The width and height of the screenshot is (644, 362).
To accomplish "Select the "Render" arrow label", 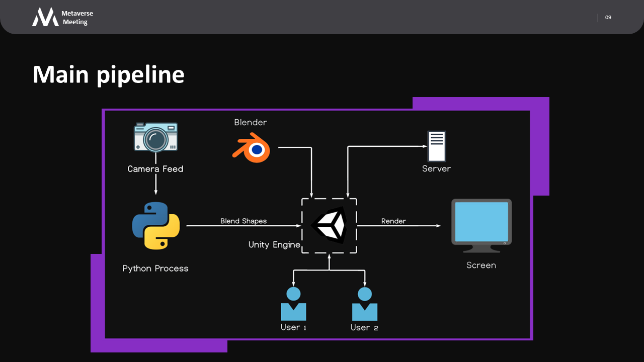I will [x=393, y=221].
